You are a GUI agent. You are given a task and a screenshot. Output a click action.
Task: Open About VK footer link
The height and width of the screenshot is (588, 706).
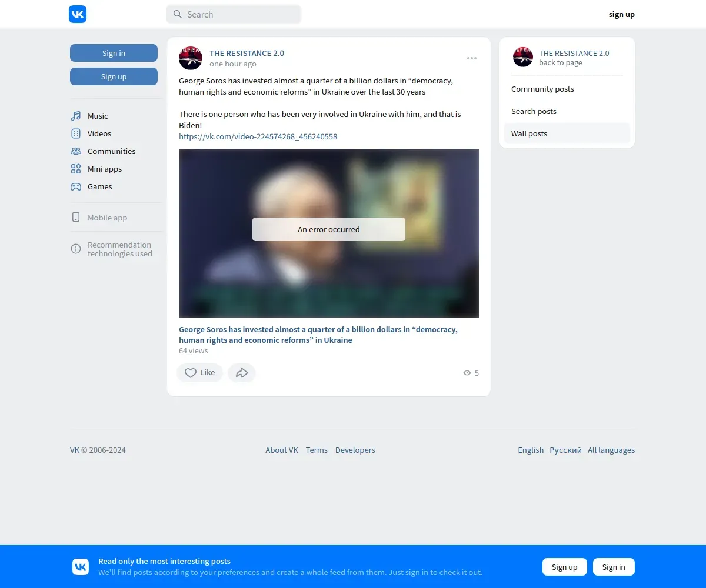point(282,450)
